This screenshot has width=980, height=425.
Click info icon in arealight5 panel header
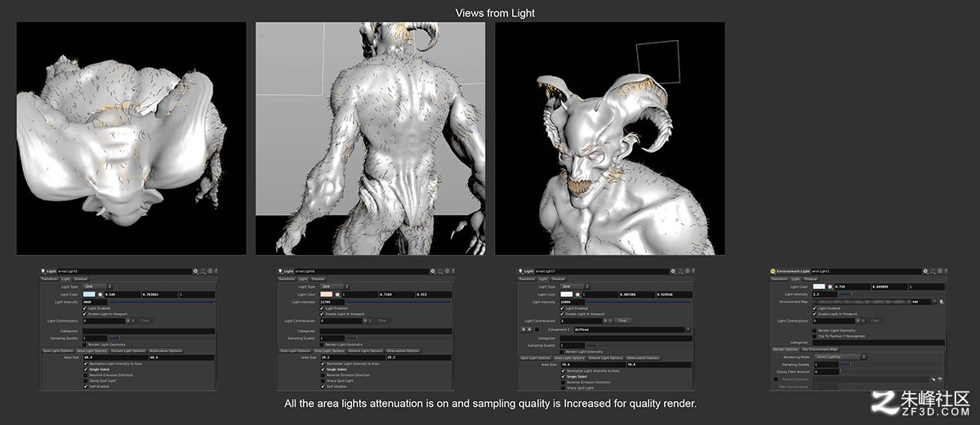tap(210, 271)
